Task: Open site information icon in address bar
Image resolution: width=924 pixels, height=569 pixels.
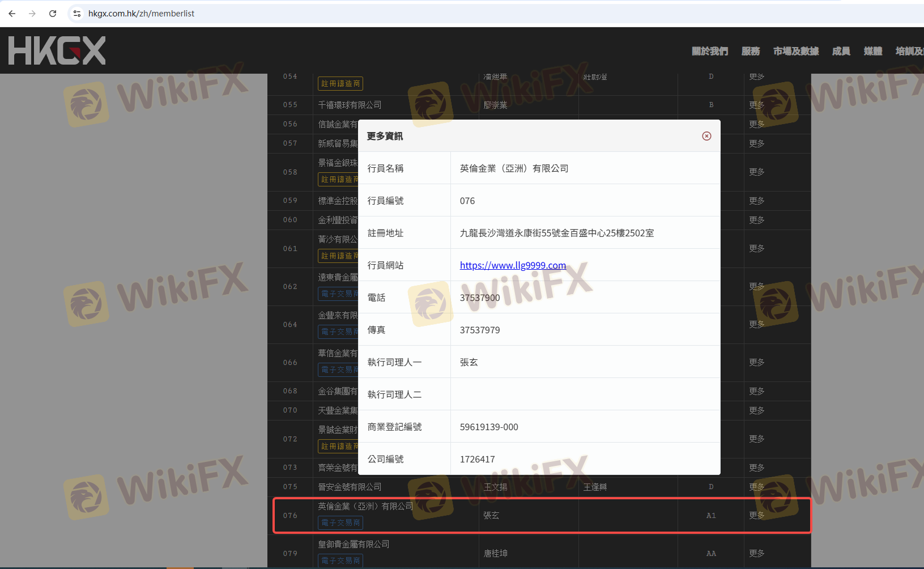Action: pos(77,14)
